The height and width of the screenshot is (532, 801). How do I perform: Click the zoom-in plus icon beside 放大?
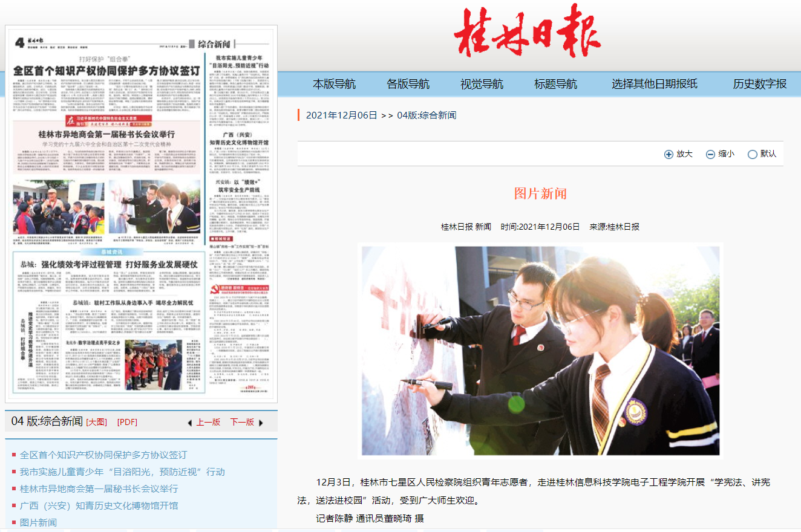669,154
